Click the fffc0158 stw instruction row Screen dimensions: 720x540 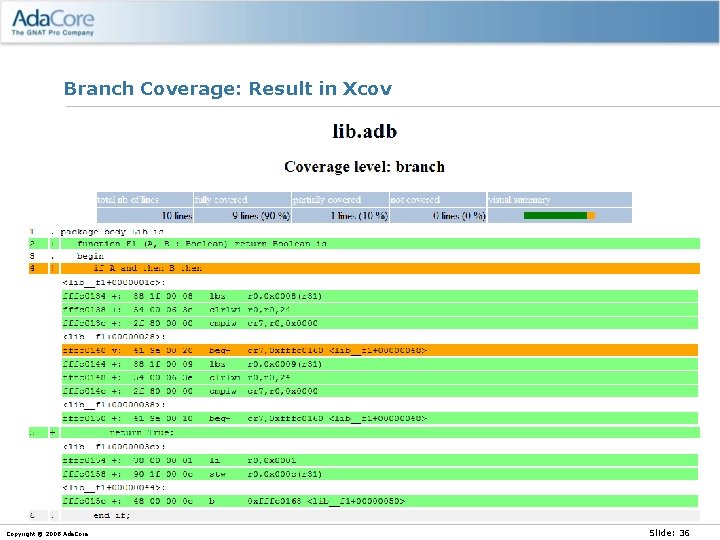click(x=380, y=474)
